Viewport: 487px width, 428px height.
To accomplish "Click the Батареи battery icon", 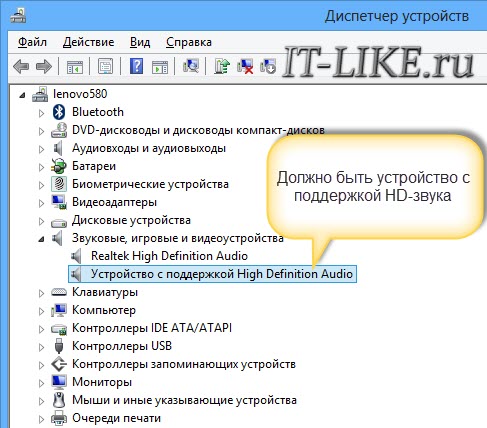I will pos(59,166).
